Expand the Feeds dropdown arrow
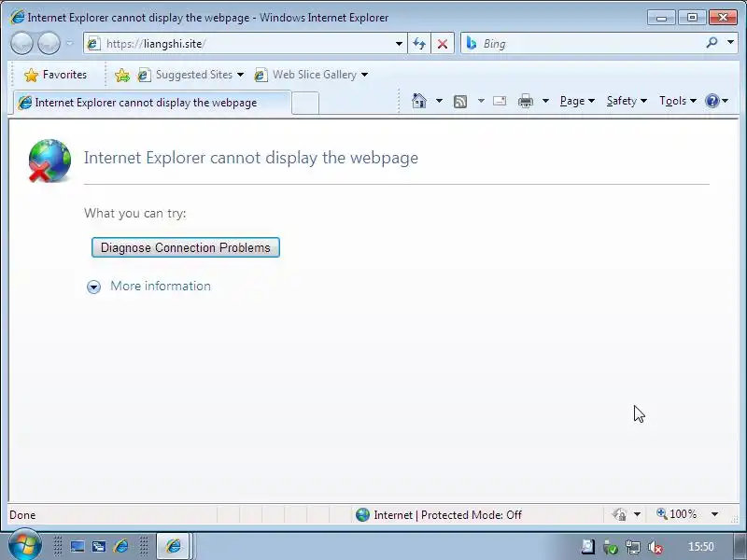 (x=481, y=101)
